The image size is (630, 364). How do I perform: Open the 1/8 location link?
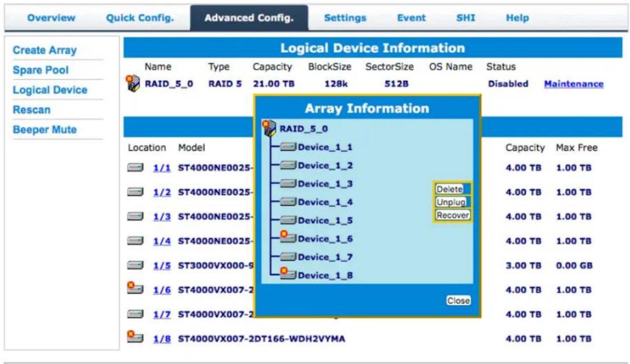tap(162, 339)
